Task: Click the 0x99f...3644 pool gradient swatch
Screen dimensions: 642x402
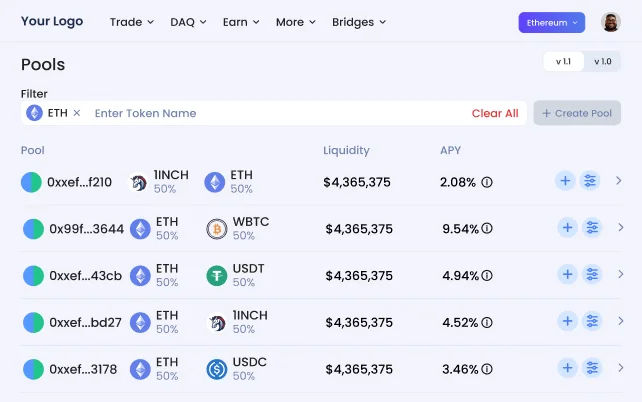Action: click(34, 229)
